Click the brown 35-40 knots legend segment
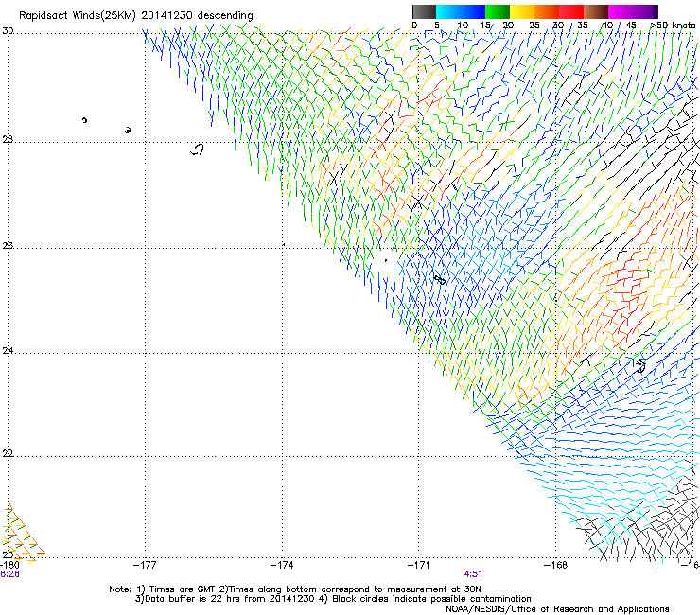700x615 pixels. pos(596,11)
